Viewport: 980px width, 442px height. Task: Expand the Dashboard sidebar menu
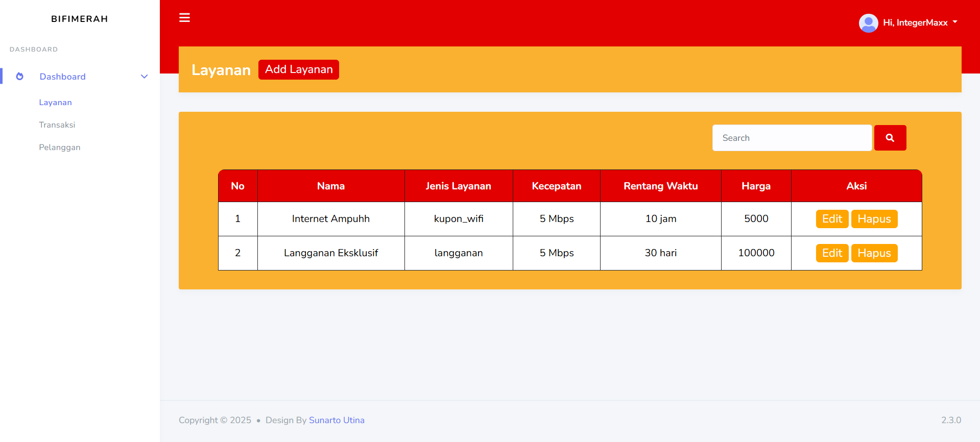[63, 77]
